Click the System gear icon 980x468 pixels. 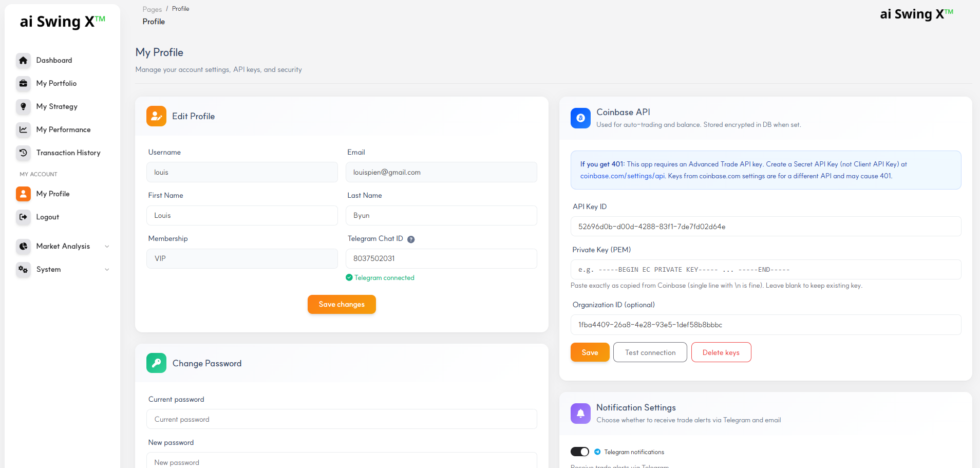(23, 269)
